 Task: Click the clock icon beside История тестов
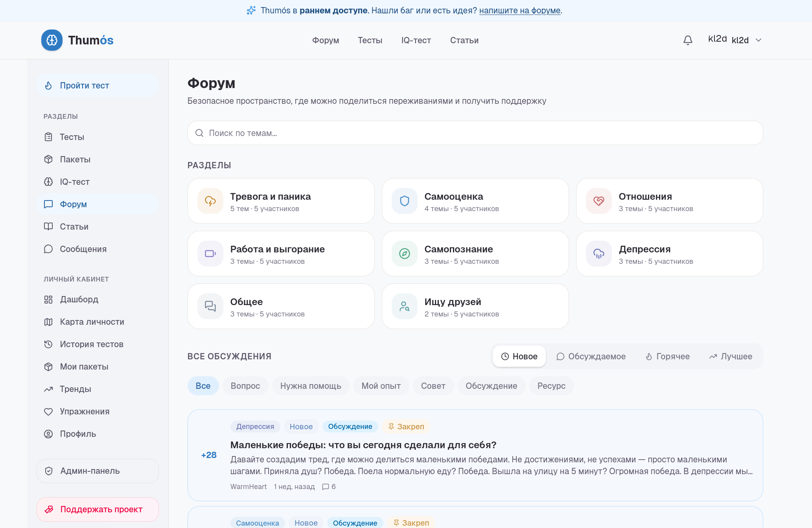pyautogui.click(x=48, y=344)
